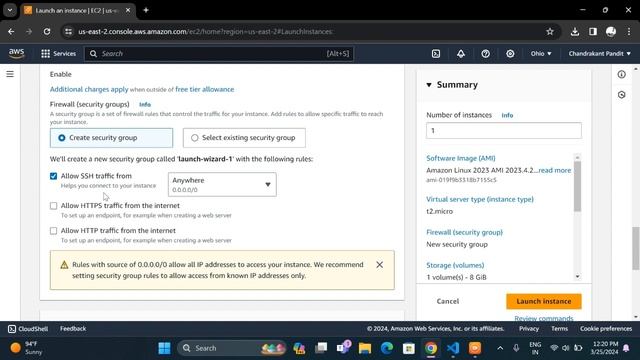Click the Launch instance button

[544, 301]
